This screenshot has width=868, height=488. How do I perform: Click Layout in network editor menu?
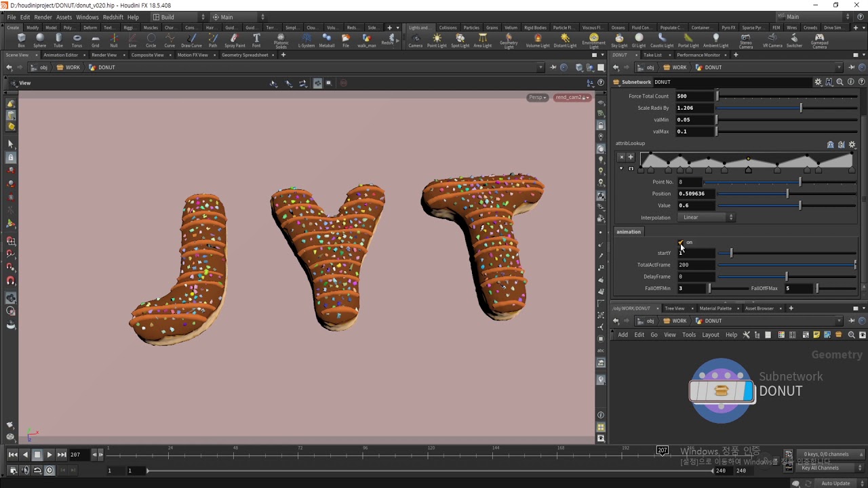pos(711,335)
